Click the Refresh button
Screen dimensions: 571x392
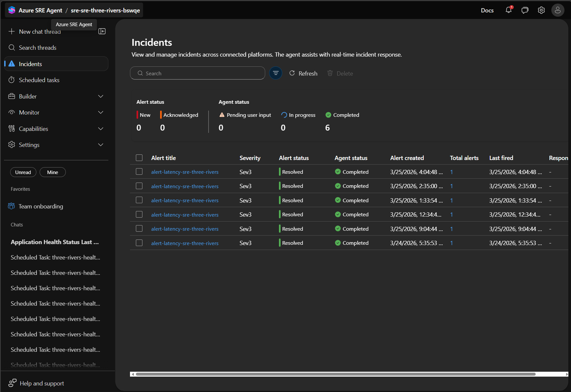point(303,73)
